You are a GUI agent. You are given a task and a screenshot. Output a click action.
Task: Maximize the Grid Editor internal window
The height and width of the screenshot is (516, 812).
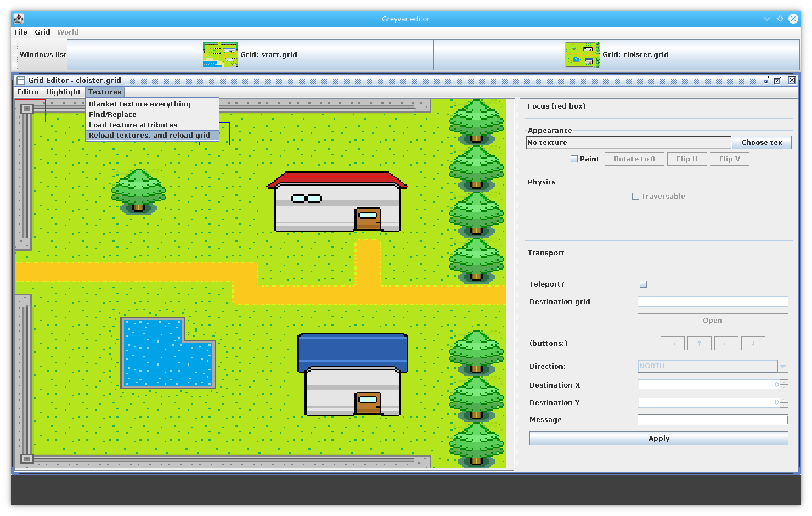coord(778,80)
